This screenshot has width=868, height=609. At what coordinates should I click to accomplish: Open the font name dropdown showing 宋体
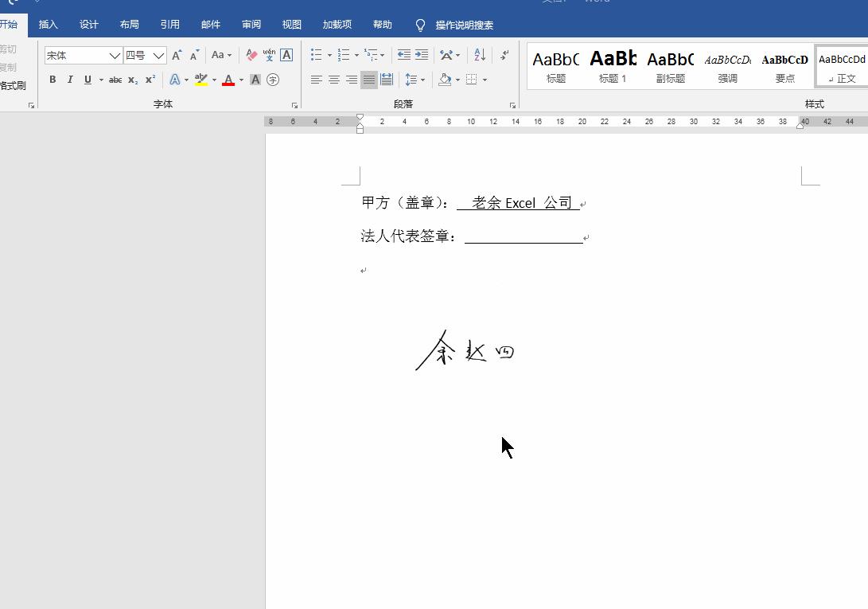coord(114,55)
